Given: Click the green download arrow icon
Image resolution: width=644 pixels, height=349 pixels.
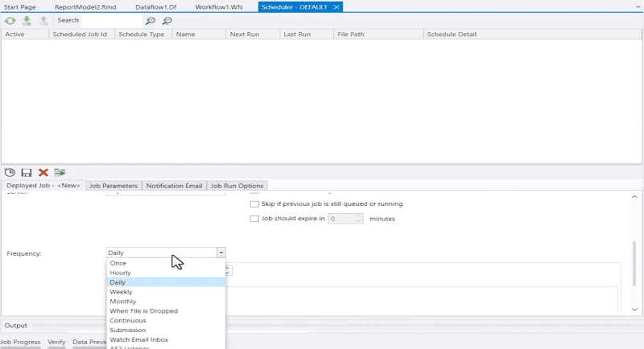Looking at the screenshot, I should point(27,20).
